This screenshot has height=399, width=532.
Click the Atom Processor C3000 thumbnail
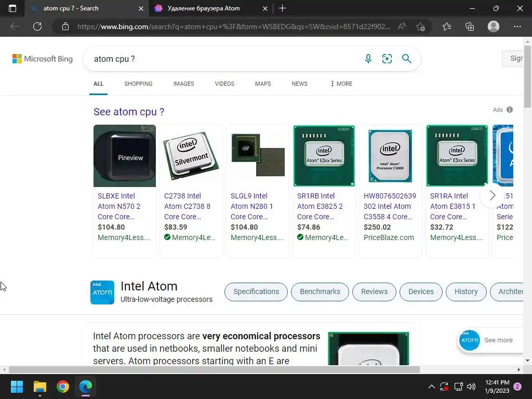click(x=391, y=156)
